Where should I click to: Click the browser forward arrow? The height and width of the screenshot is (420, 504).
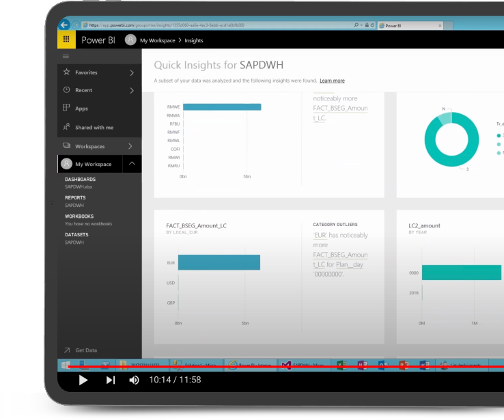point(76,25)
